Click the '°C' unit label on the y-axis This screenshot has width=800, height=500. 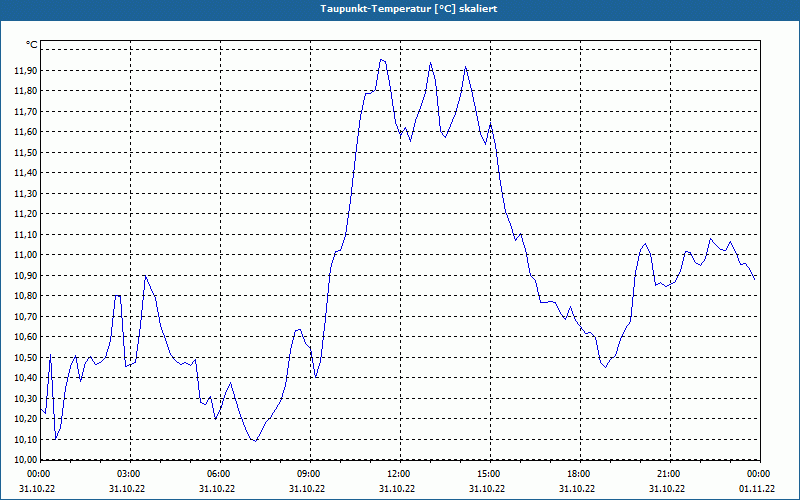tap(32, 45)
